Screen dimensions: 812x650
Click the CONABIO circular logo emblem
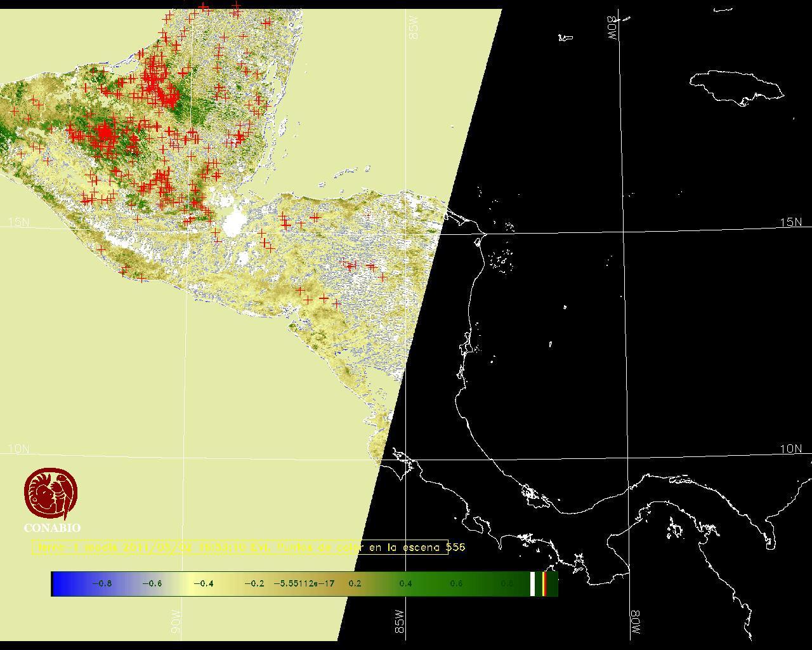pos(51,494)
